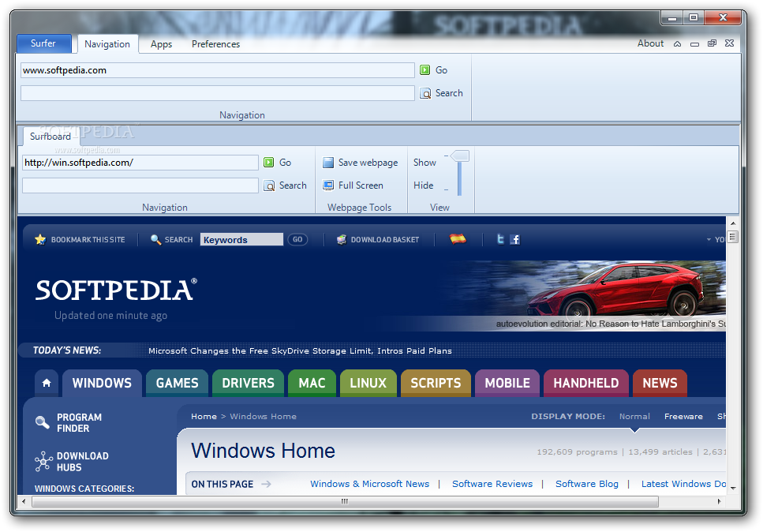Click the Go icon next to win.softpedia.com address
The height and width of the screenshot is (532, 763).
268,162
